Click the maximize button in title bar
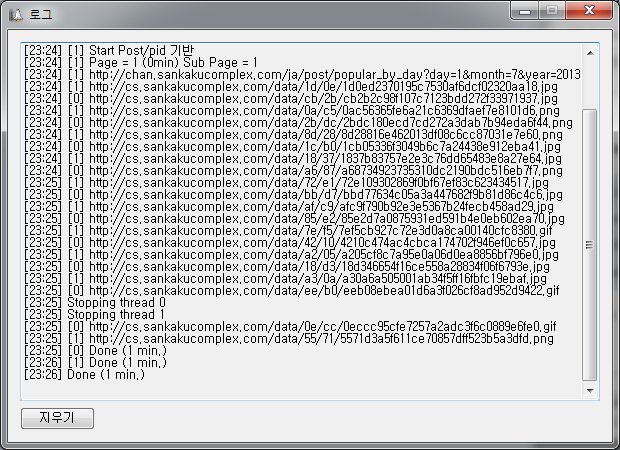The width and height of the screenshot is (620, 450). click(552, 11)
